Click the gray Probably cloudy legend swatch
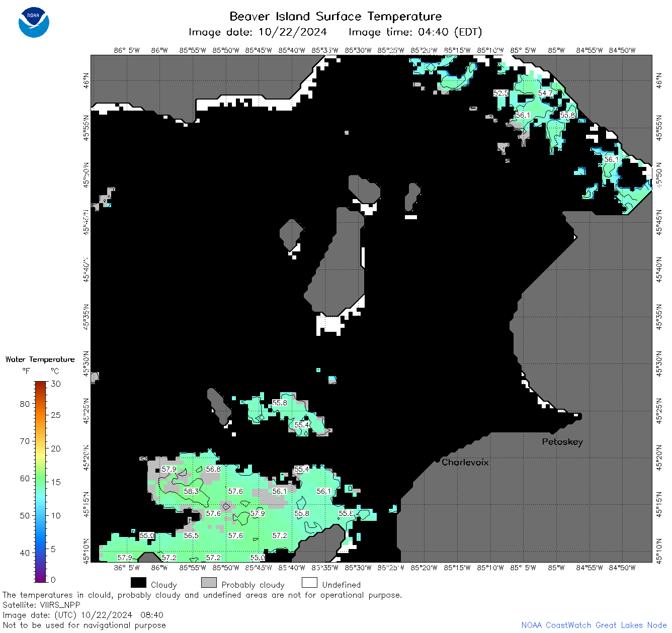Image resolution: width=672 pixels, height=633 pixels. pos(209,583)
